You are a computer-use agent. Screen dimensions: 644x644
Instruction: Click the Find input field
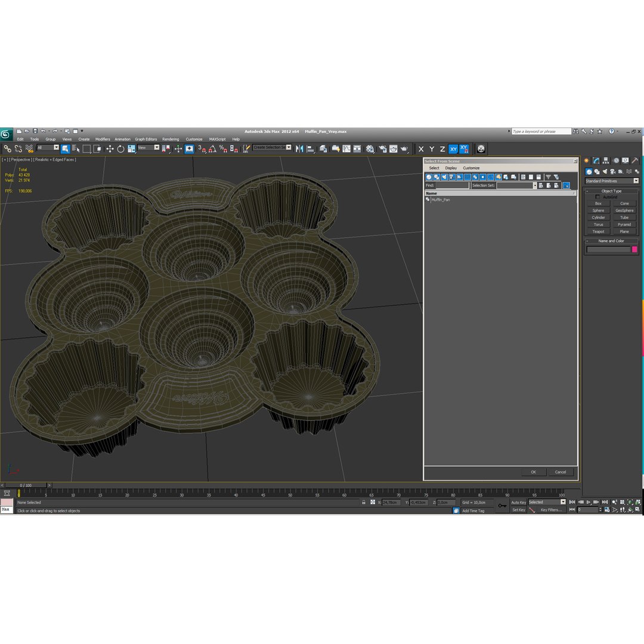pos(452,185)
